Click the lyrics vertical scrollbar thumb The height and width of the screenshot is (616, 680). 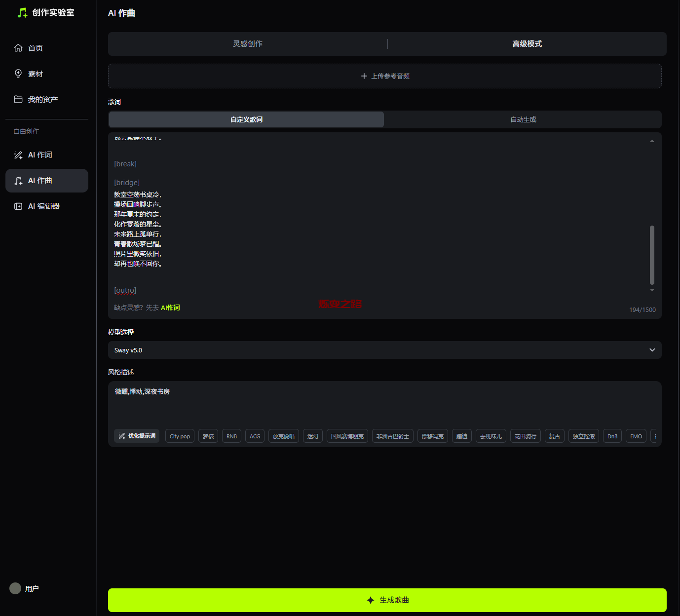[x=652, y=255]
